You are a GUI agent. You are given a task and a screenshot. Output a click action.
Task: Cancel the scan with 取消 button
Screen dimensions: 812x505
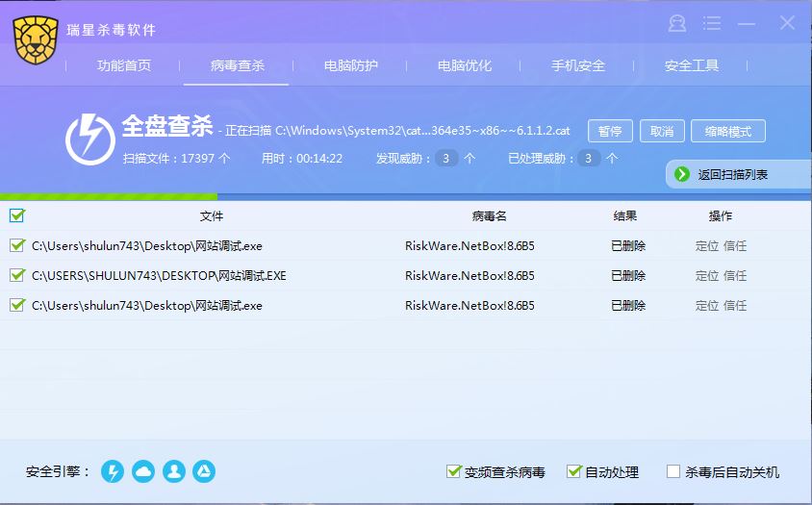tap(662, 131)
